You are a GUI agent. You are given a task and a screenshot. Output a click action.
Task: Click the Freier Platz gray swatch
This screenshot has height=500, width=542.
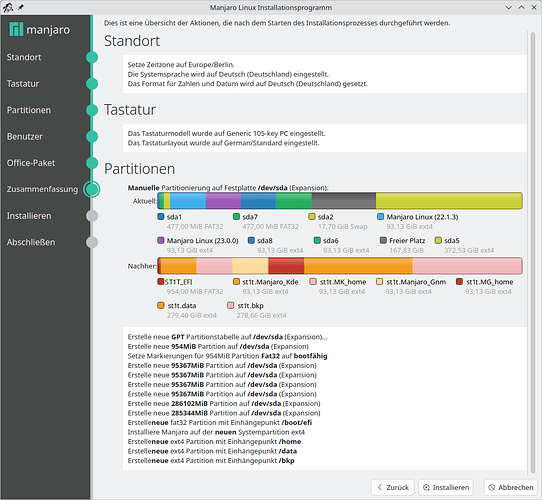[383, 240]
